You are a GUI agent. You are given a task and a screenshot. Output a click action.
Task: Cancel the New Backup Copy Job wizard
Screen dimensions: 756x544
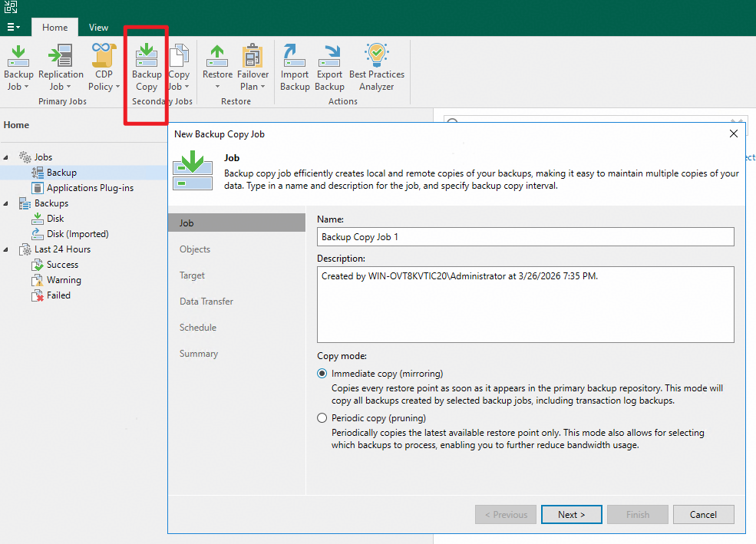pyautogui.click(x=703, y=514)
